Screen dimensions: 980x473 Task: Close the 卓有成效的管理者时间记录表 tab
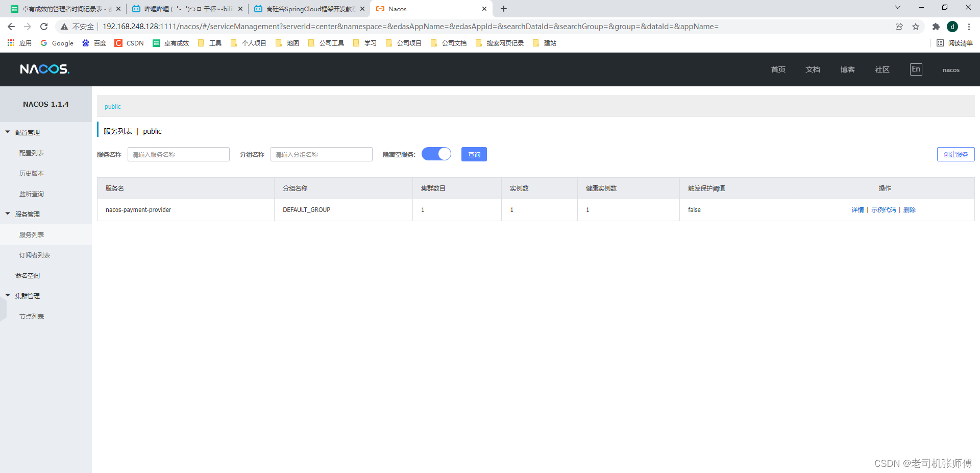(118, 9)
